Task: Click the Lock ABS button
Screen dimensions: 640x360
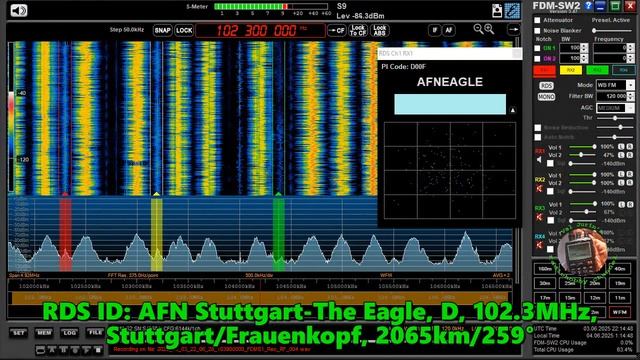Action: [380, 30]
